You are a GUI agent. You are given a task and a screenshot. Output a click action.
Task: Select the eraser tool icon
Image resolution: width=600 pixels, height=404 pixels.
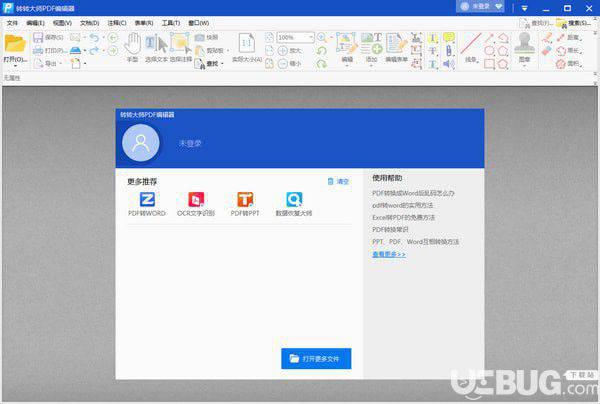(547, 50)
